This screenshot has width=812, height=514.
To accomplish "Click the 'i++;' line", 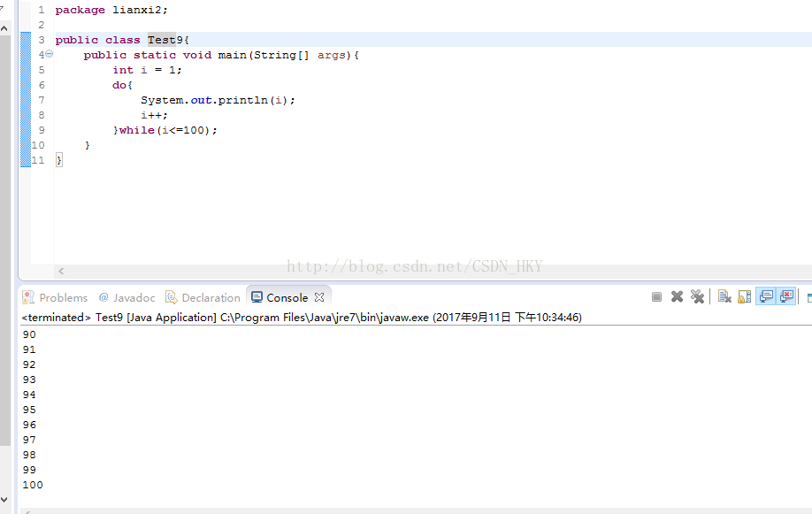I will click(154, 115).
